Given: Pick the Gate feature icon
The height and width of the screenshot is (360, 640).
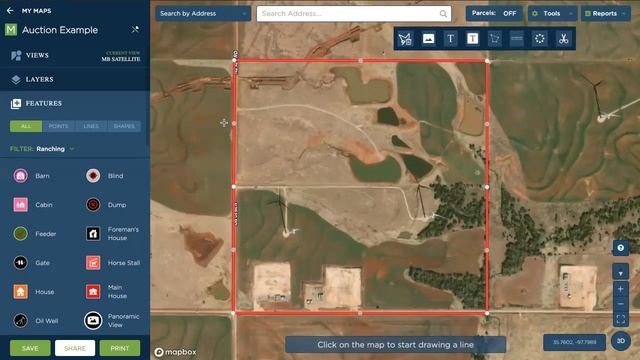Looking at the screenshot, I should click(x=20, y=263).
